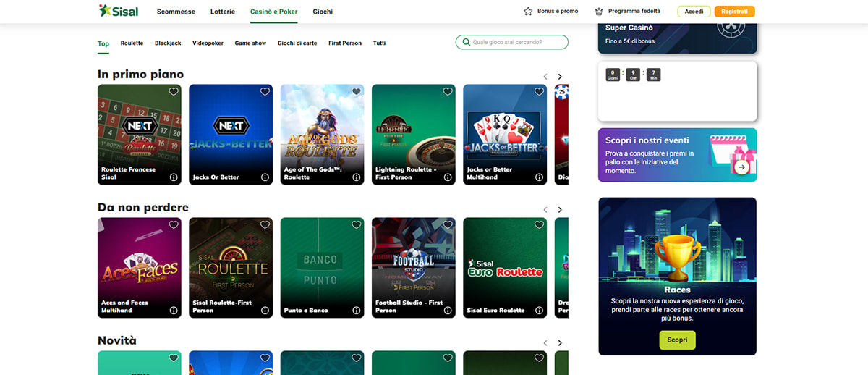Open Scommesse menu

click(176, 12)
